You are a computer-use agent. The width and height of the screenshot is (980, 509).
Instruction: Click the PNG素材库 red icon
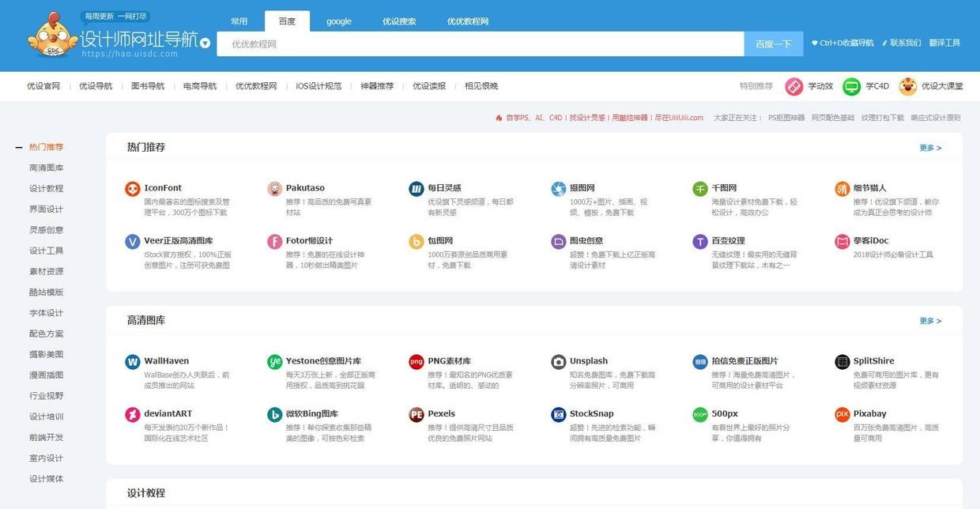pyautogui.click(x=416, y=362)
